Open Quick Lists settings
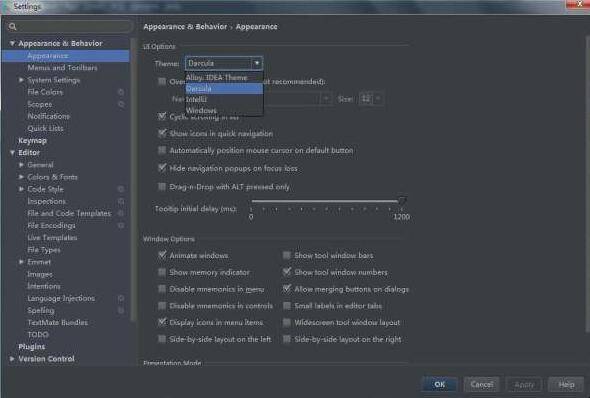590x398 pixels. (x=45, y=128)
